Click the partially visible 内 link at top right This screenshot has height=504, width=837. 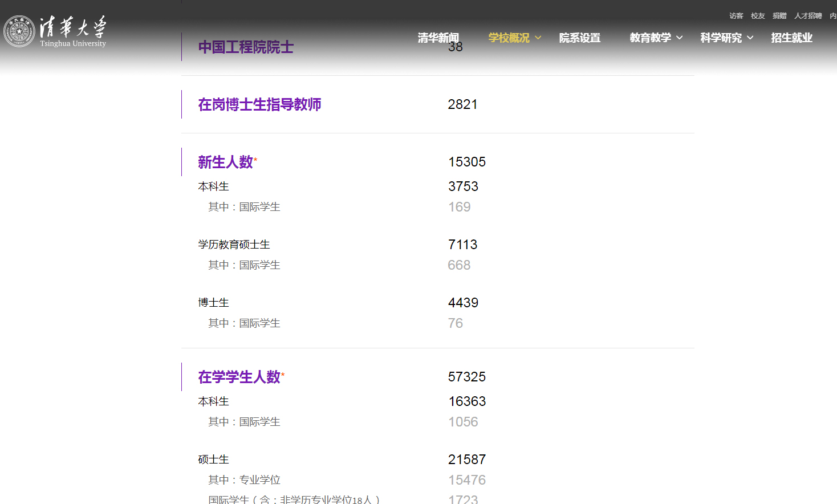pyautogui.click(x=833, y=15)
